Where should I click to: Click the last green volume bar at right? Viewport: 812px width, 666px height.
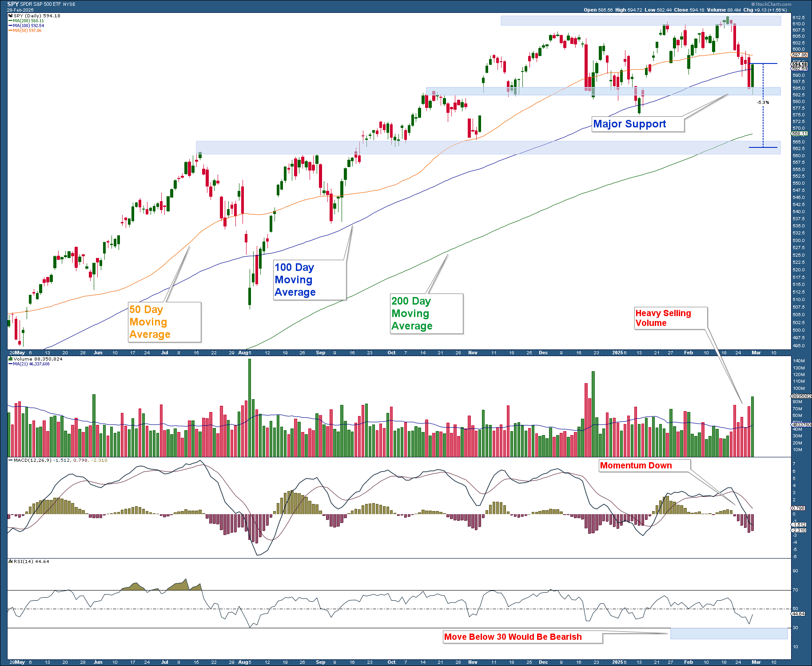[752, 427]
